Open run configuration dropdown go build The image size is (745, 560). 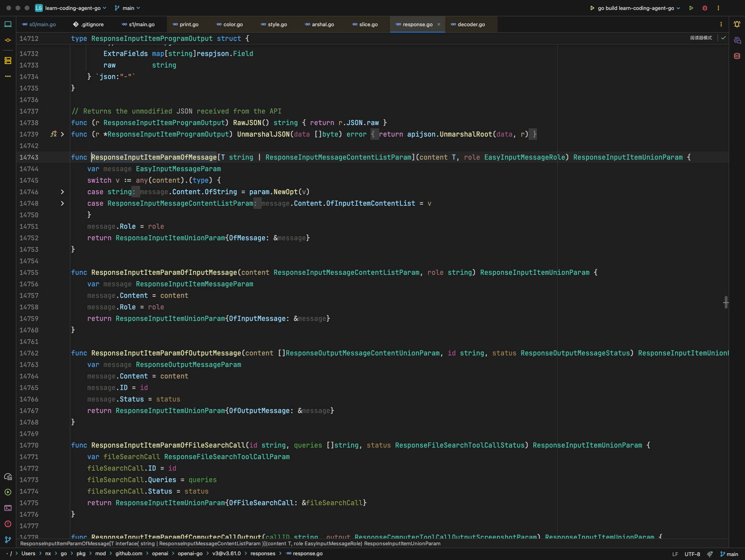tap(635, 8)
